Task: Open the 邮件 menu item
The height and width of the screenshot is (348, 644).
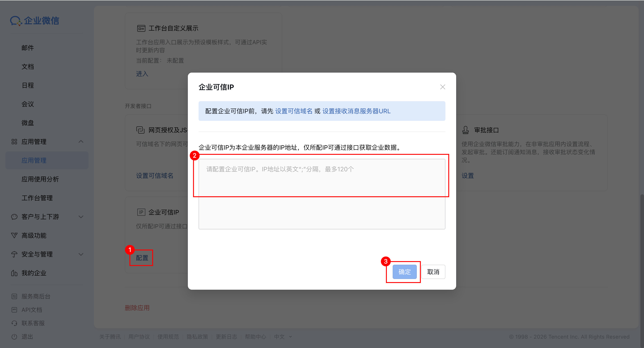Action: click(28, 48)
